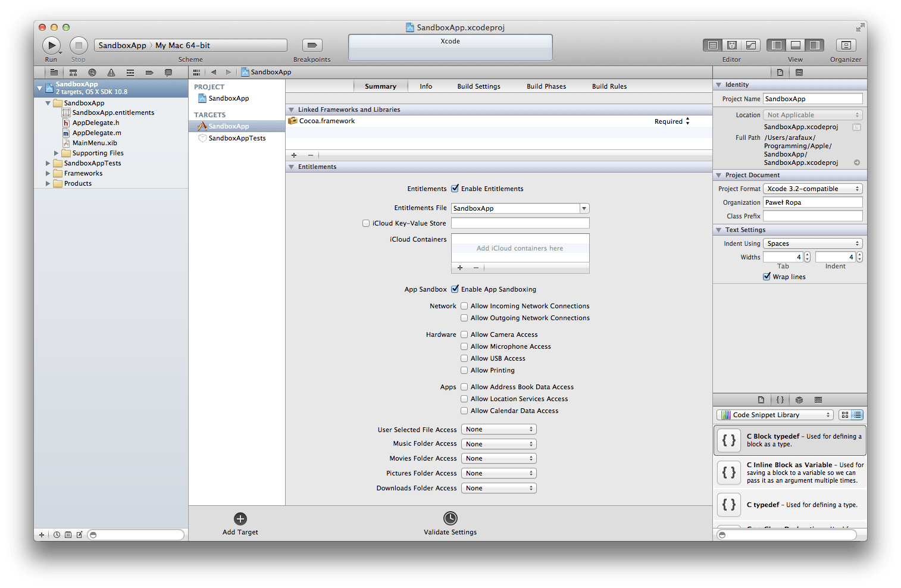
Task: Show the Search navigator
Action: [92, 73]
